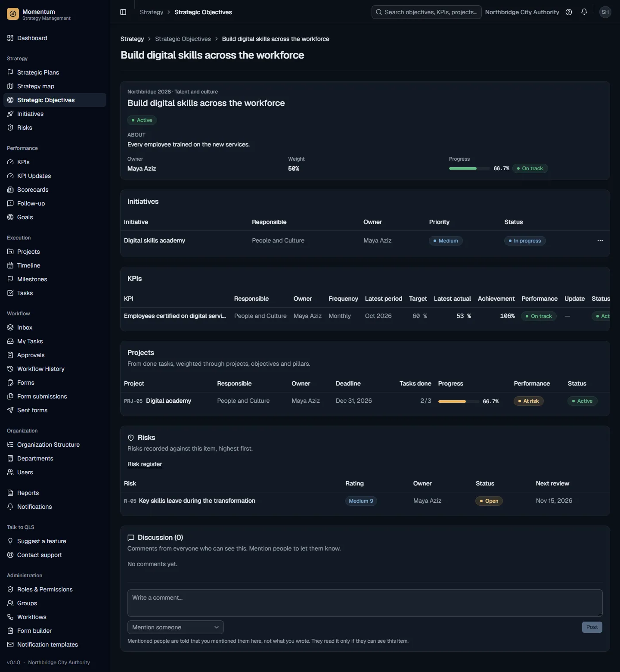Click the KPIs gauge icon
Viewport: 620px width, 672px height.
10,162
